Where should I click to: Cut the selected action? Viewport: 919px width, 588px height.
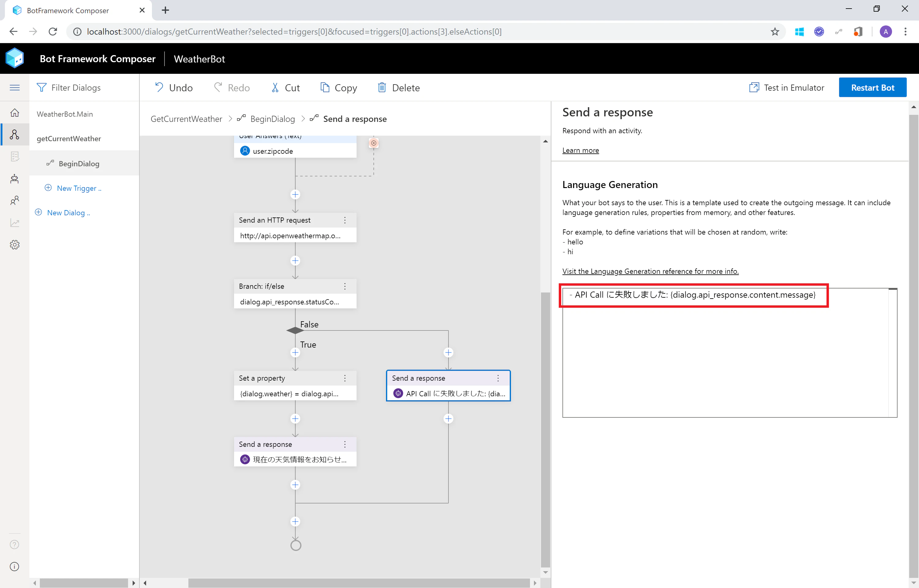point(285,88)
